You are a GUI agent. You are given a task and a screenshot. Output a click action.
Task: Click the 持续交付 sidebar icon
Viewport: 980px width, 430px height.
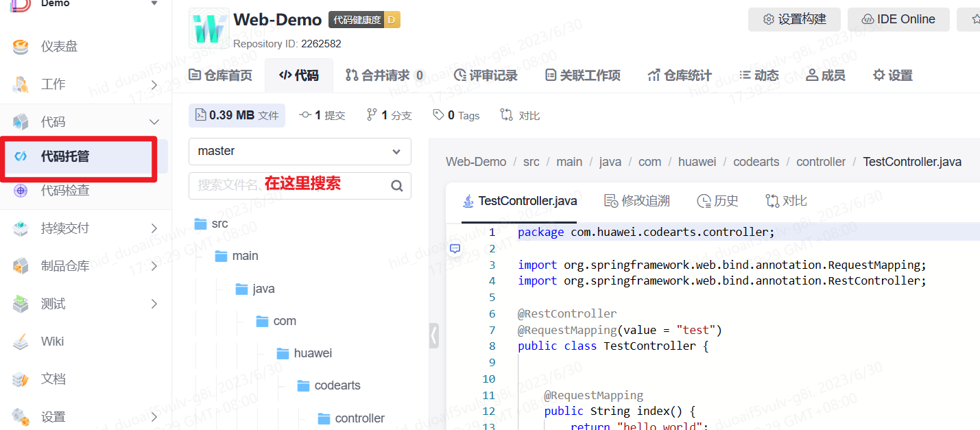click(x=21, y=228)
